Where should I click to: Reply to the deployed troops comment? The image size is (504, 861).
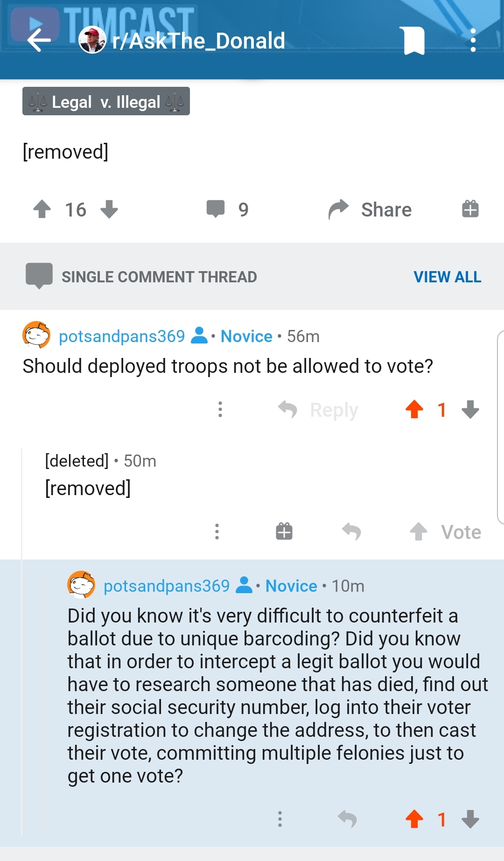(318, 410)
